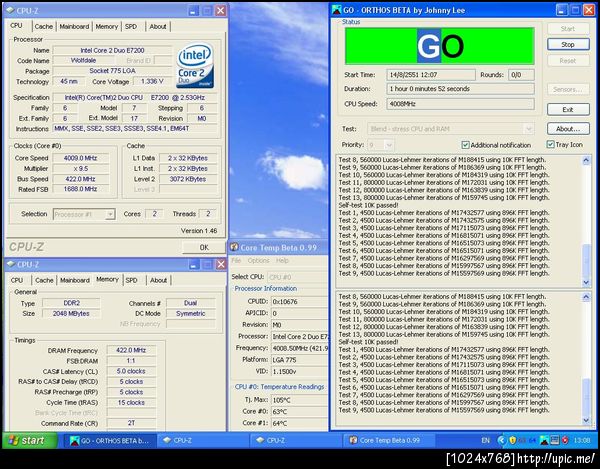The height and width of the screenshot is (469, 600).
Task: Open the Options menu in Core Temp
Action: 260,261
